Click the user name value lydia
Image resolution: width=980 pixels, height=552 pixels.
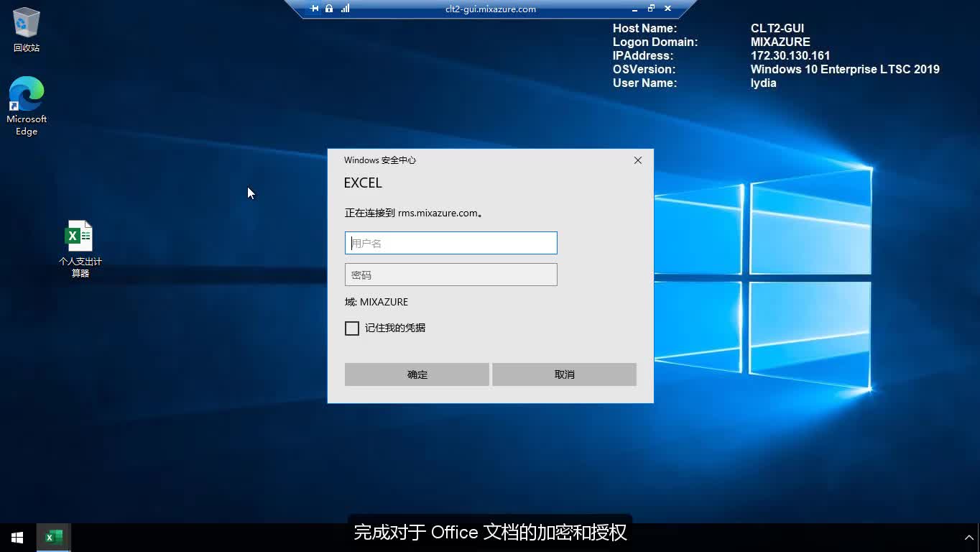point(763,83)
